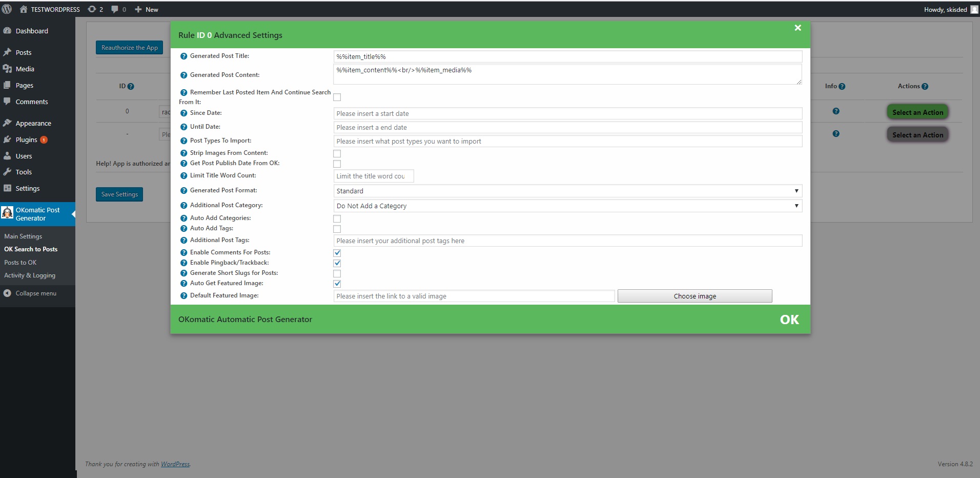Open the Dashboard menu item
This screenshot has height=478, width=980.
point(32,31)
